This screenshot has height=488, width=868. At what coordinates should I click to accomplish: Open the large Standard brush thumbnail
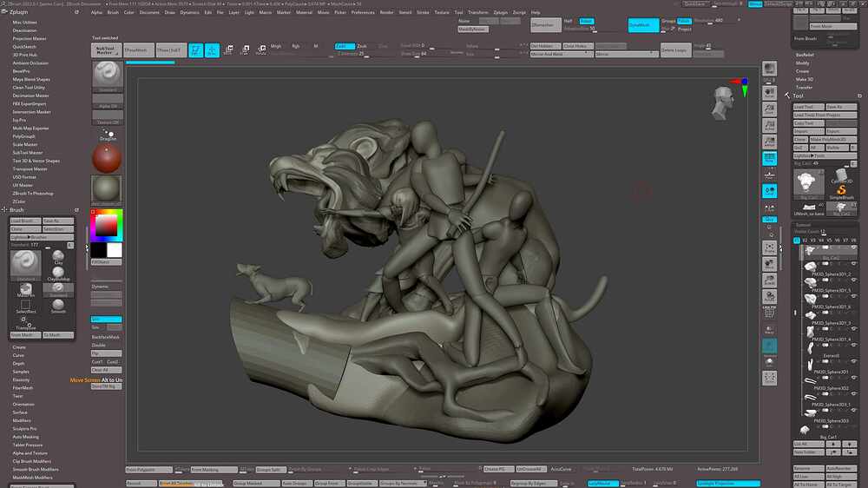(x=25, y=264)
